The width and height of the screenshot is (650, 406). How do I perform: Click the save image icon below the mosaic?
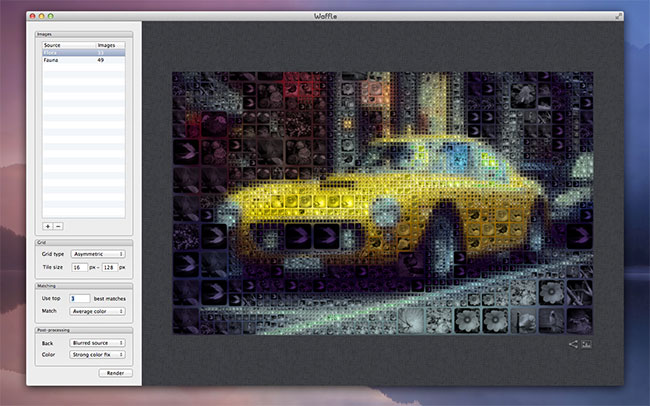587,345
